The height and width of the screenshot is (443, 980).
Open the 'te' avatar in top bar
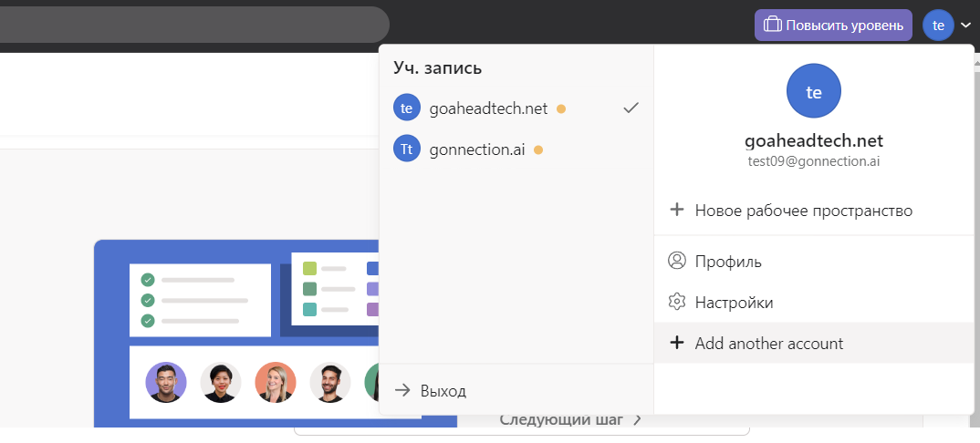tap(938, 25)
